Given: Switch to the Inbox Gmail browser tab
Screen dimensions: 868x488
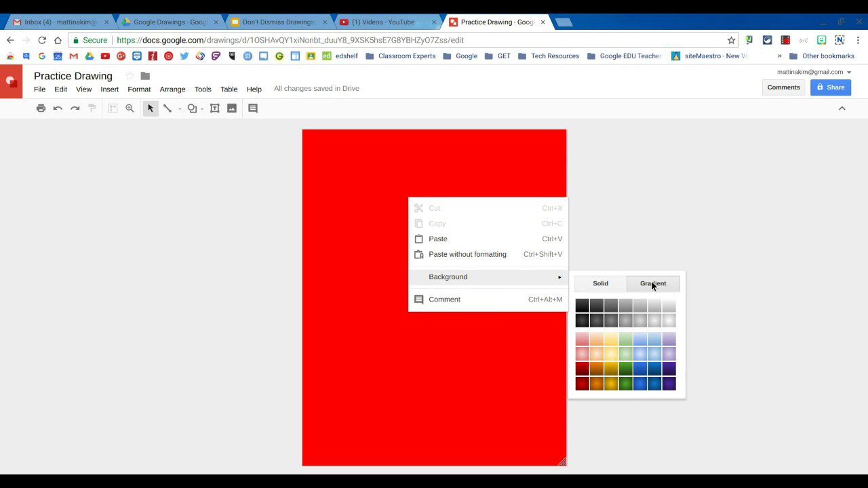Looking at the screenshot, I should coord(60,22).
